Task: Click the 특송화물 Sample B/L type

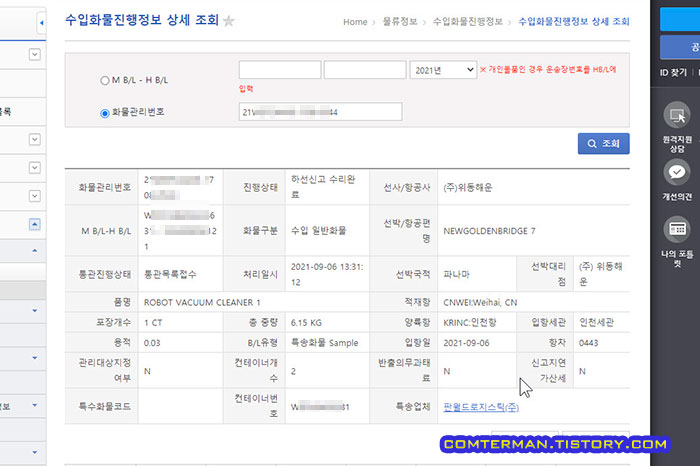Action: click(325, 343)
